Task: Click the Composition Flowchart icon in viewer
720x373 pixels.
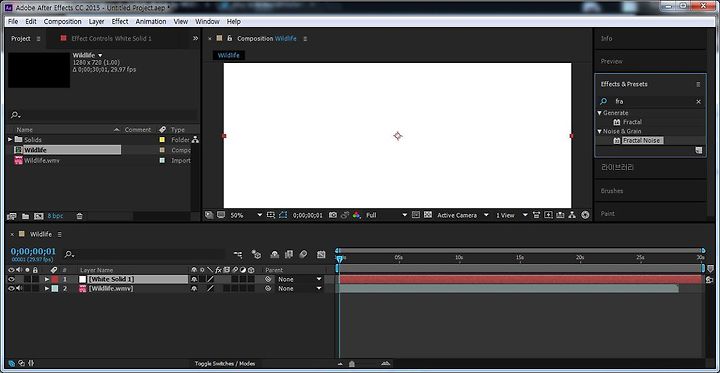Action: [572, 215]
